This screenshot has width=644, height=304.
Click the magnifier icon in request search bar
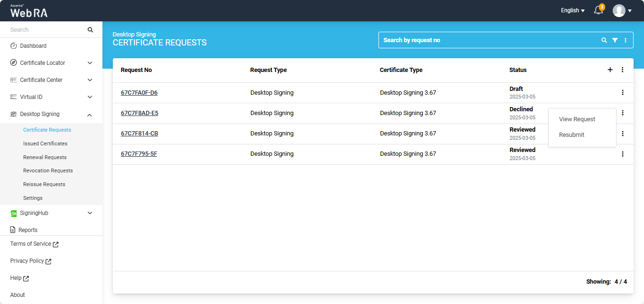[604, 40]
